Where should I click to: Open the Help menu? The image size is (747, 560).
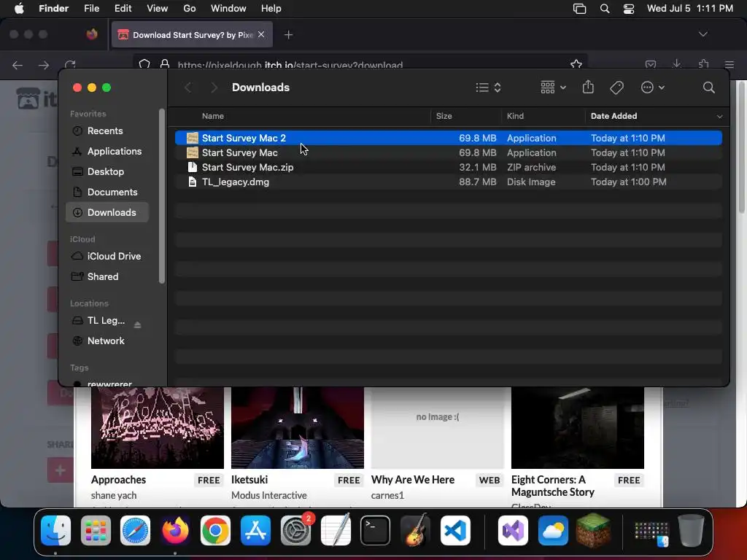[x=271, y=9]
